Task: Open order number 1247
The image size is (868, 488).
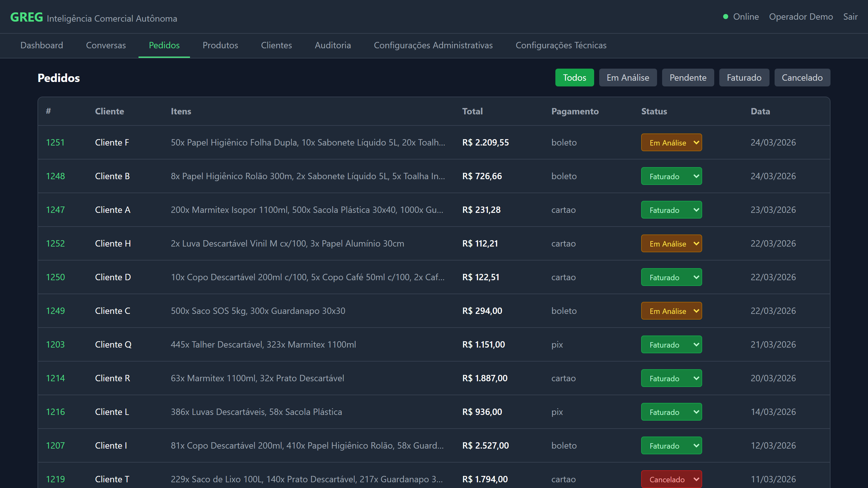Action: pyautogui.click(x=55, y=210)
